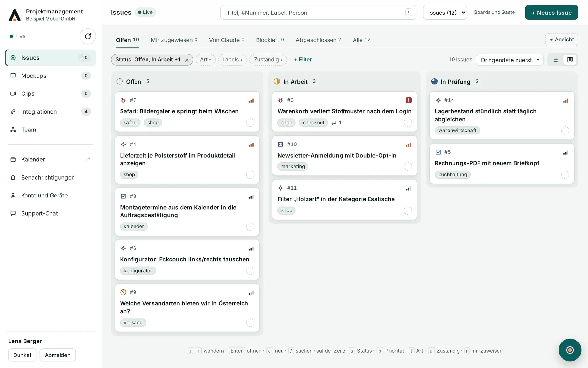
Task: Open the Labels filter dropdown
Action: pyautogui.click(x=232, y=60)
